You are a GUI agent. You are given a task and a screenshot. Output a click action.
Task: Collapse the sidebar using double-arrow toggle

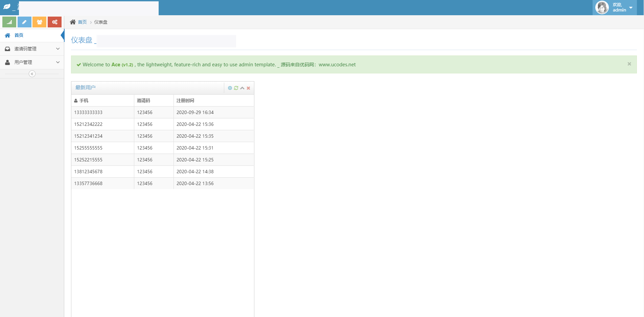pos(32,74)
